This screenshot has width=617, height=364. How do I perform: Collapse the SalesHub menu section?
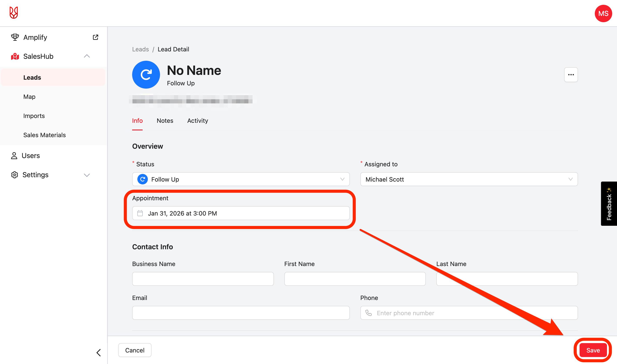[x=87, y=56]
